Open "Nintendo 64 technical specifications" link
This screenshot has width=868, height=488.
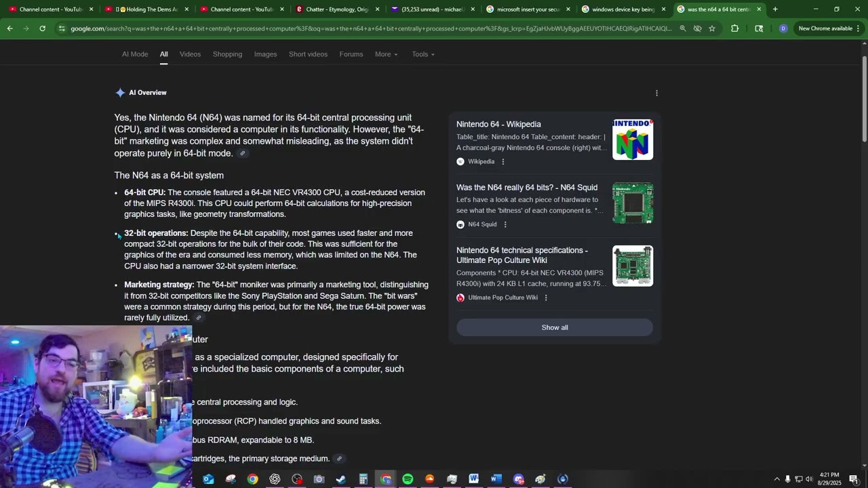click(522, 256)
